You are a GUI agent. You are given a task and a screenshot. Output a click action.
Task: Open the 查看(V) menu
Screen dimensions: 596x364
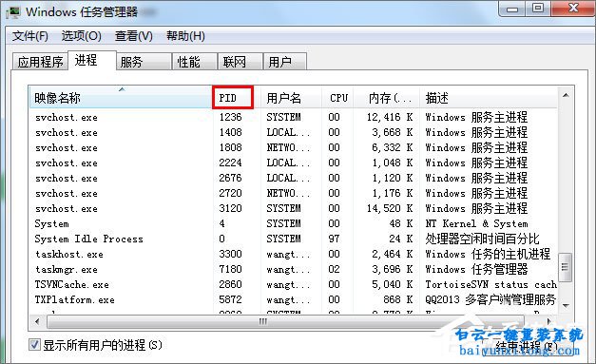134,36
